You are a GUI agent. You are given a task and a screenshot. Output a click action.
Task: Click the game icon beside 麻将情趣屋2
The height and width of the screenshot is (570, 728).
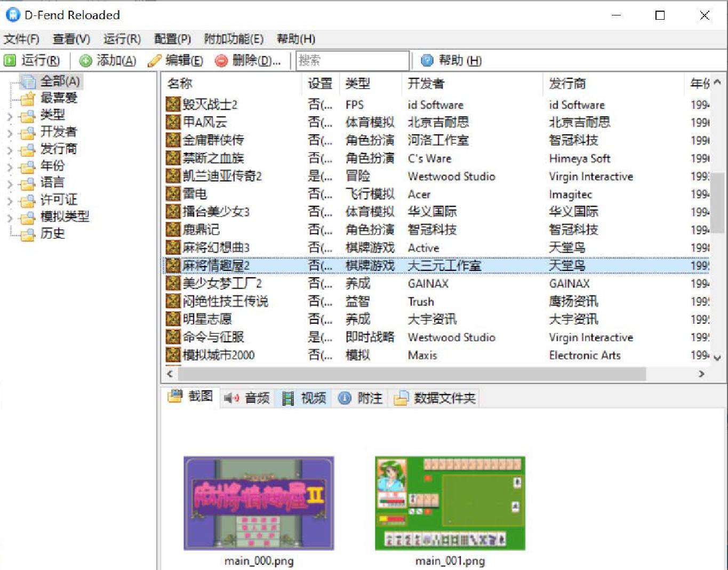coord(173,266)
